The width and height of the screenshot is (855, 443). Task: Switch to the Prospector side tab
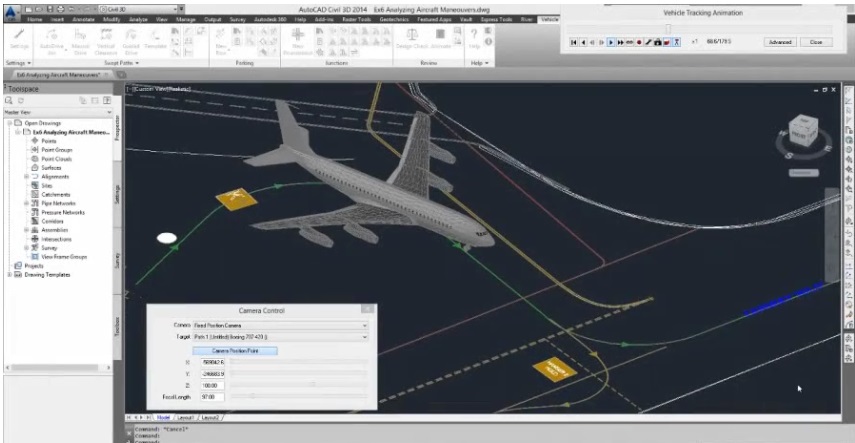(117, 129)
